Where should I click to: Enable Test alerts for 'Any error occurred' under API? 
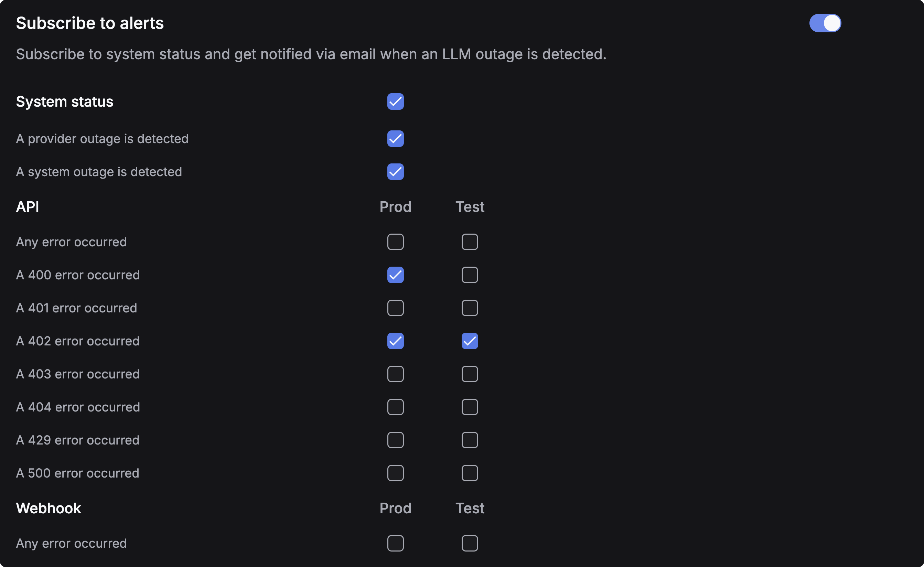click(470, 242)
